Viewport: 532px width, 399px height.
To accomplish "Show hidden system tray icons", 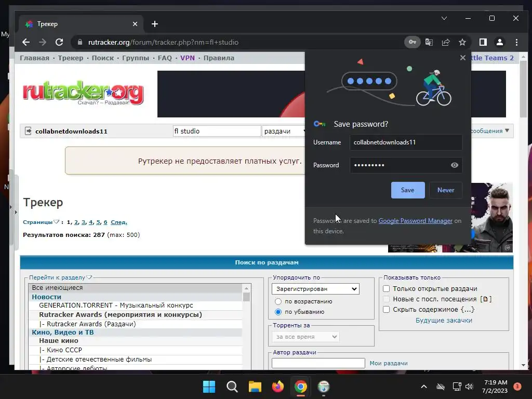I will click(x=424, y=386).
